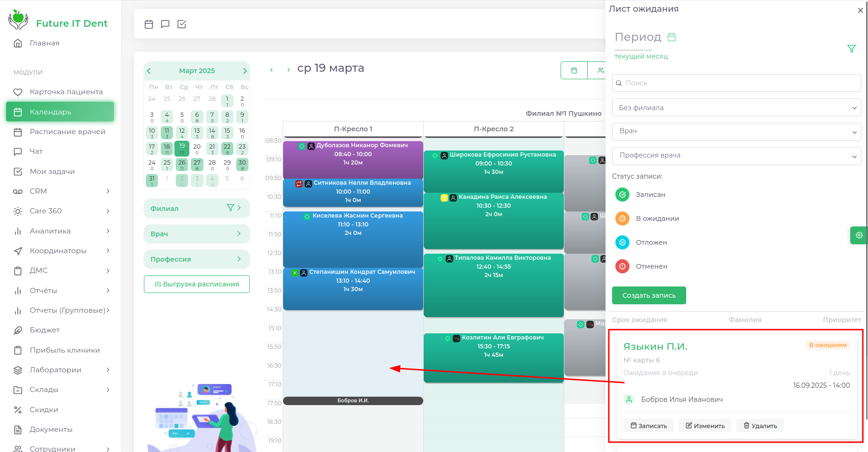Open 'Расписание врачей' in sidebar
Screen dimensions: 868x452
67,132
